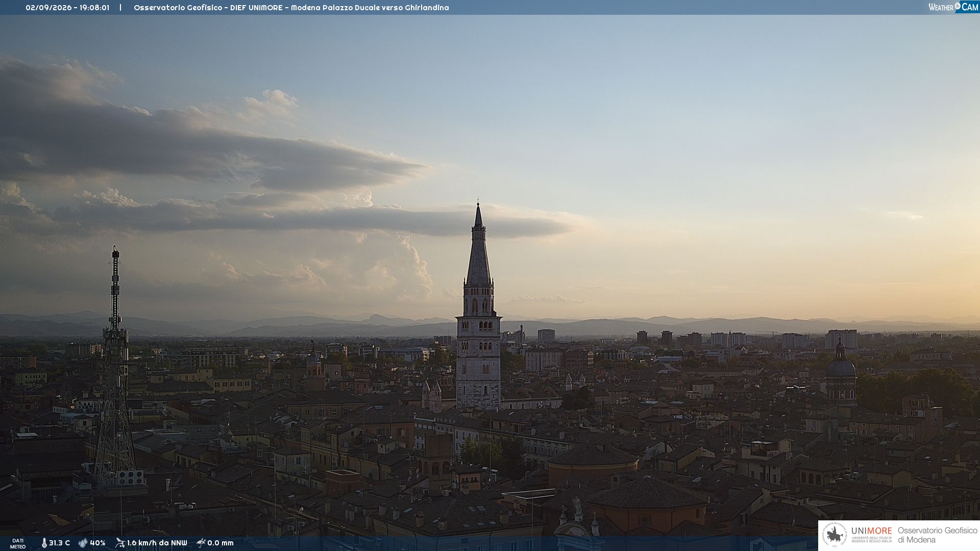Click the rain umbrella precipitation icon
Viewport: 980px width, 551px height.
click(x=201, y=543)
